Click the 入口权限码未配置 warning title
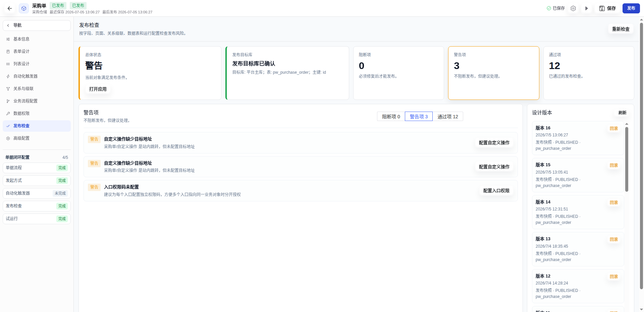Image resolution: width=644 pixels, height=312 pixels. click(x=121, y=187)
